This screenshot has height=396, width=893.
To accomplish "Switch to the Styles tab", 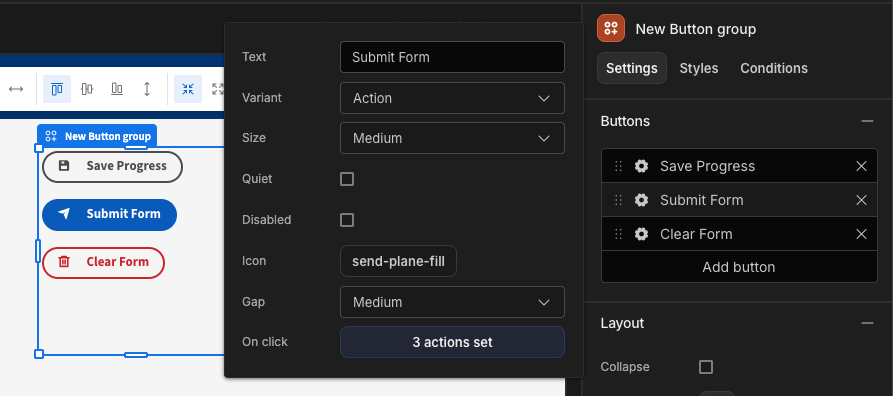I will (699, 68).
